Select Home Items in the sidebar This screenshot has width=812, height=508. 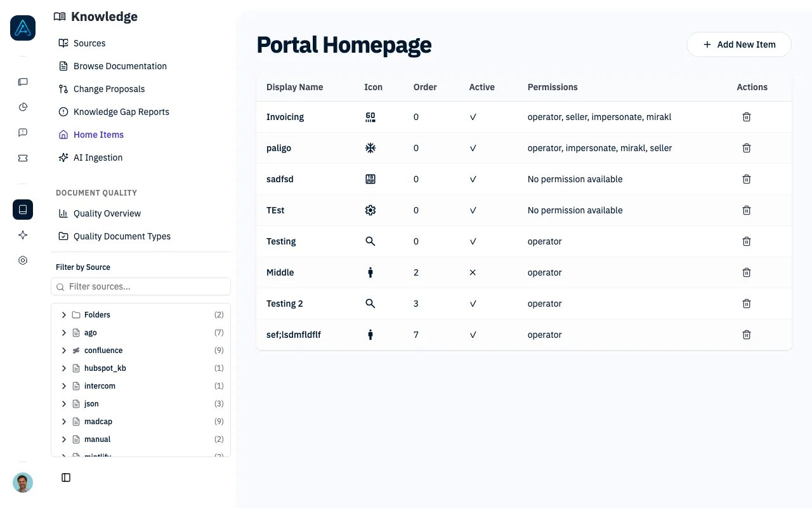point(98,135)
